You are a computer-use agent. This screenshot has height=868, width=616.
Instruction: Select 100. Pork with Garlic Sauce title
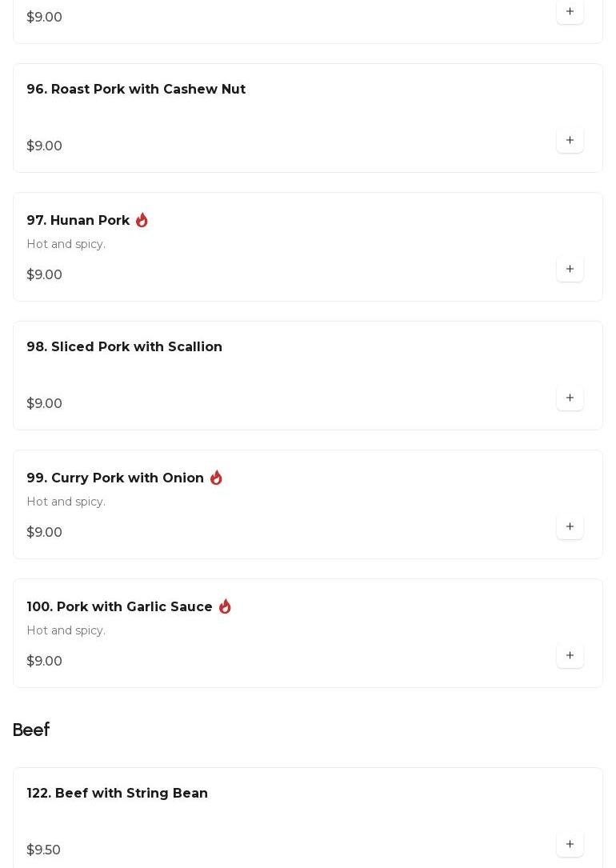(120, 607)
